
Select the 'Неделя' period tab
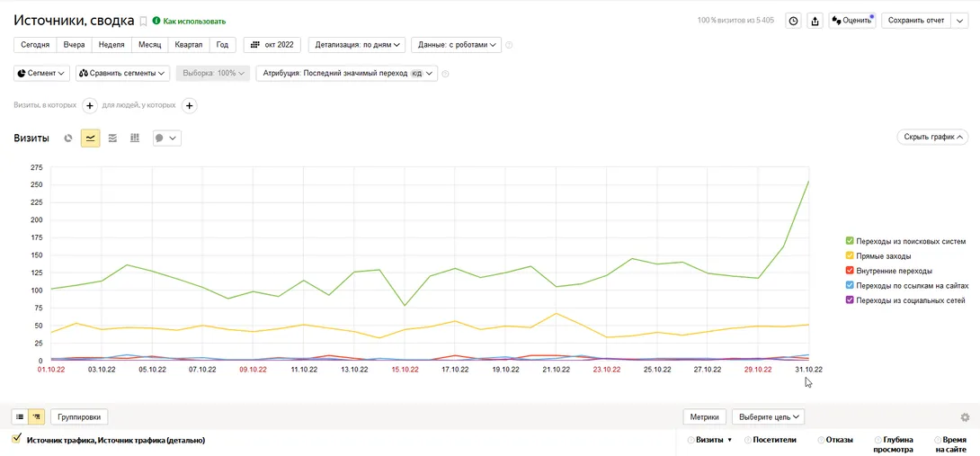tap(111, 45)
